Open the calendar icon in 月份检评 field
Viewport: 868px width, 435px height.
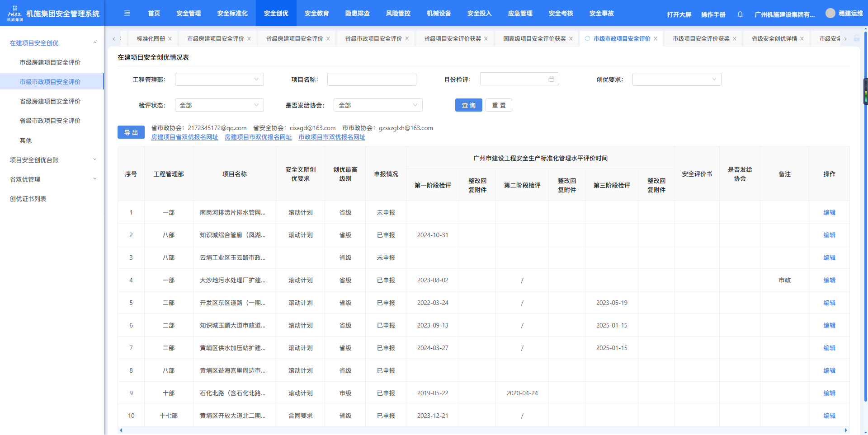click(x=551, y=79)
